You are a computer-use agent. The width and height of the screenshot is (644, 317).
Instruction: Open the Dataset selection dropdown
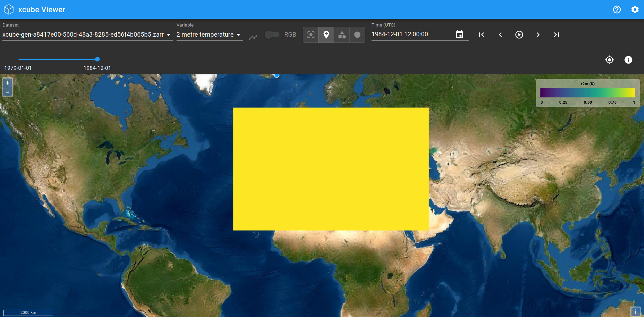84,35
